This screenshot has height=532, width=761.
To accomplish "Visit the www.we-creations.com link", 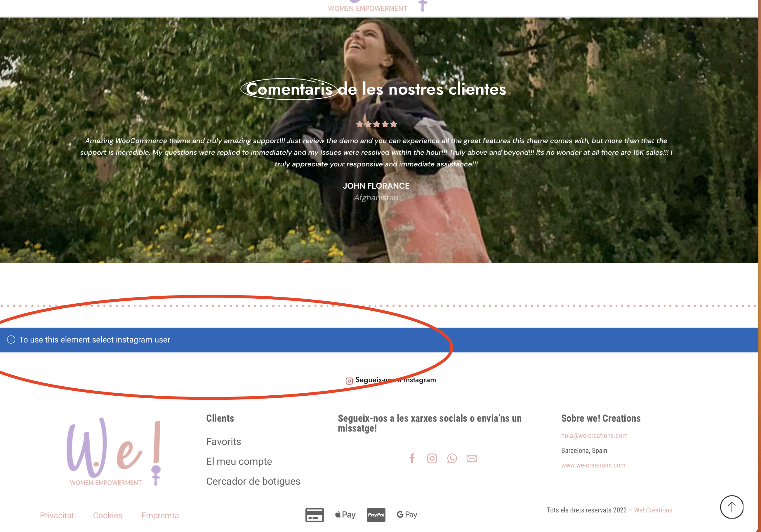I will click(593, 465).
